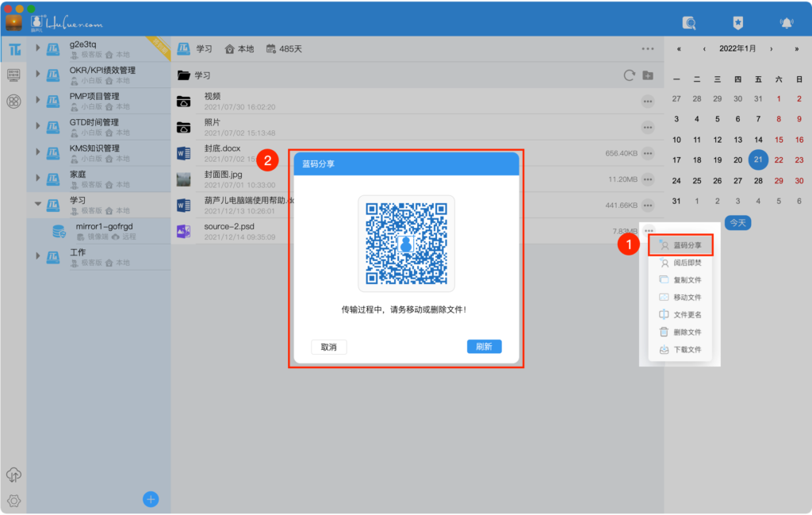Choose 移动文件 from context menu
The width and height of the screenshot is (812, 515).
680,298
